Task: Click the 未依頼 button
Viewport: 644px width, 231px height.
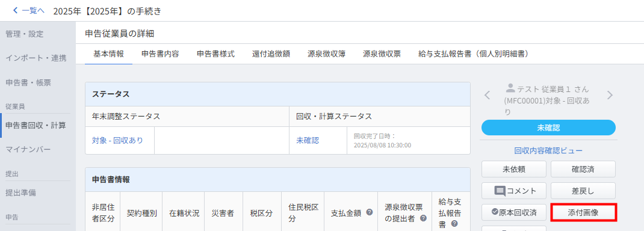Action: (514, 168)
